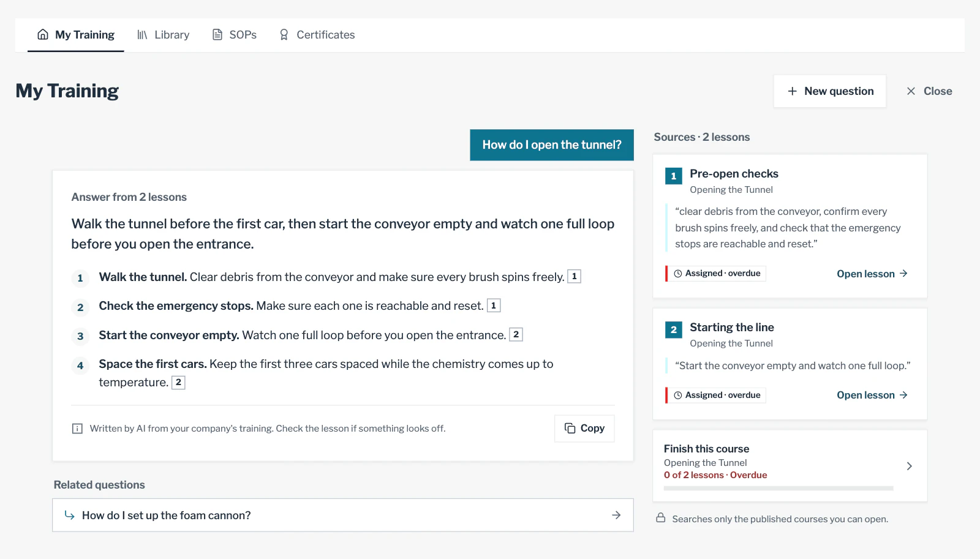Open the Certificates tab

pos(317,35)
